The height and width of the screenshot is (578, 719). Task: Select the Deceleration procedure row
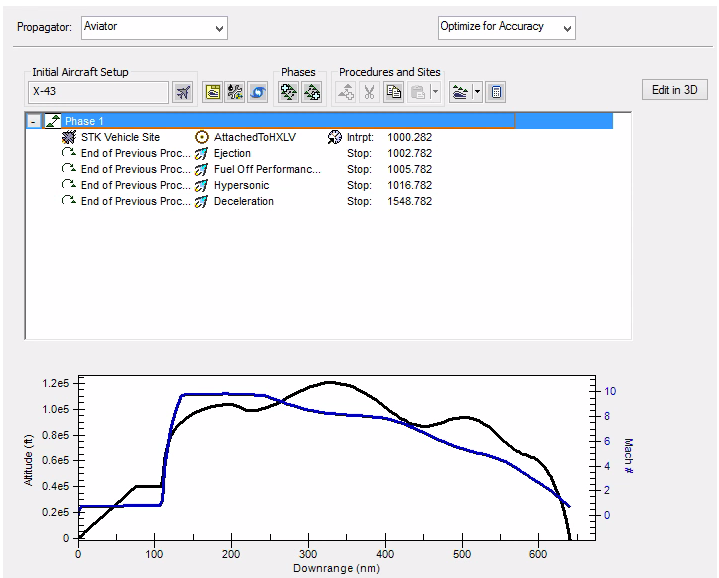(x=243, y=201)
